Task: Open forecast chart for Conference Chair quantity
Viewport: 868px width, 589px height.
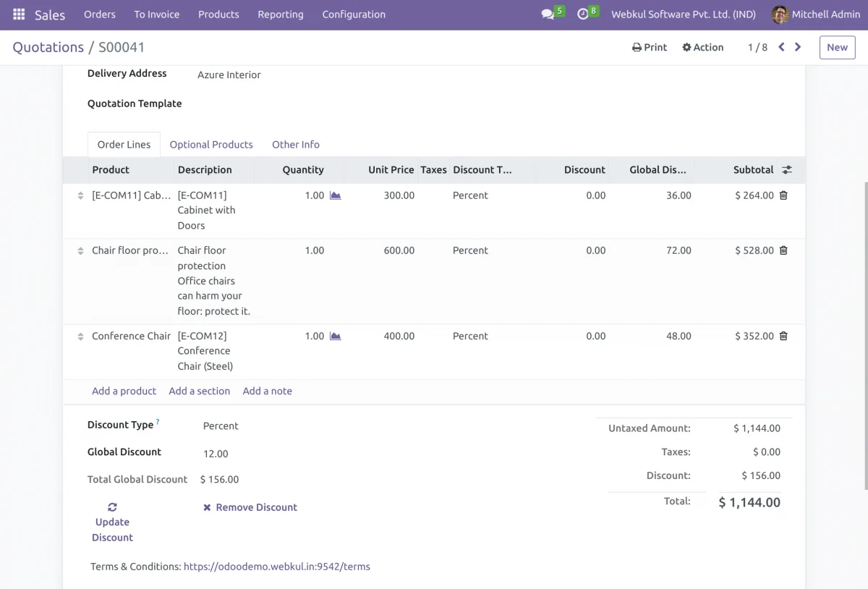Action: (x=335, y=336)
